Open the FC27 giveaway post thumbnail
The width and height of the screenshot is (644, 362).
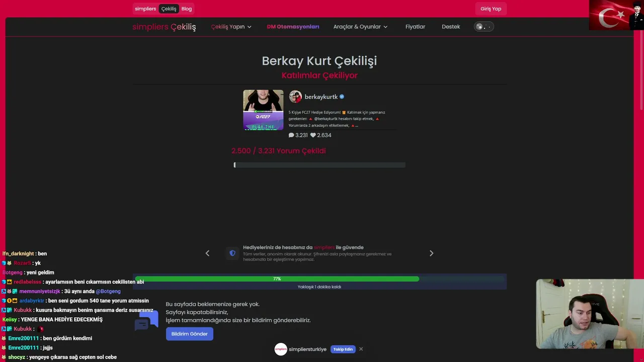(263, 110)
